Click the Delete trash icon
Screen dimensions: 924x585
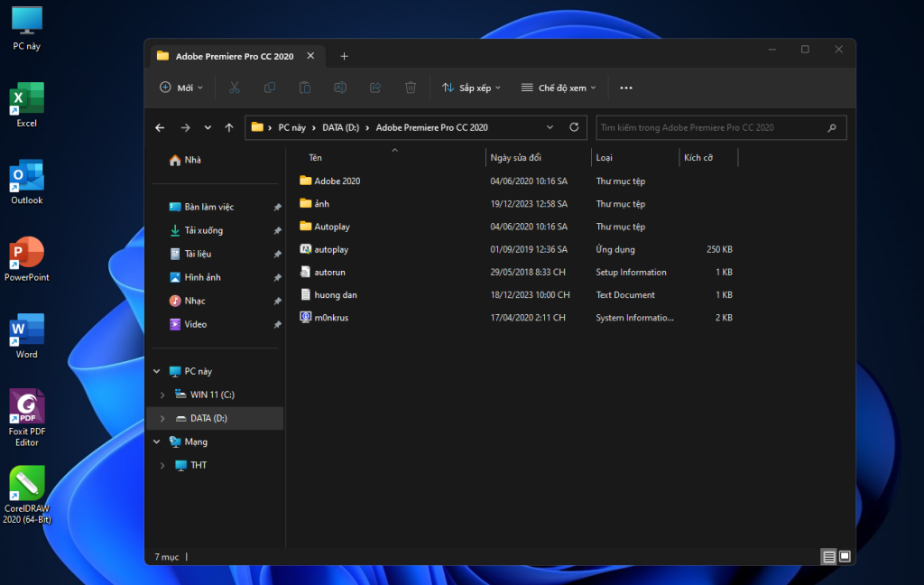coord(411,88)
